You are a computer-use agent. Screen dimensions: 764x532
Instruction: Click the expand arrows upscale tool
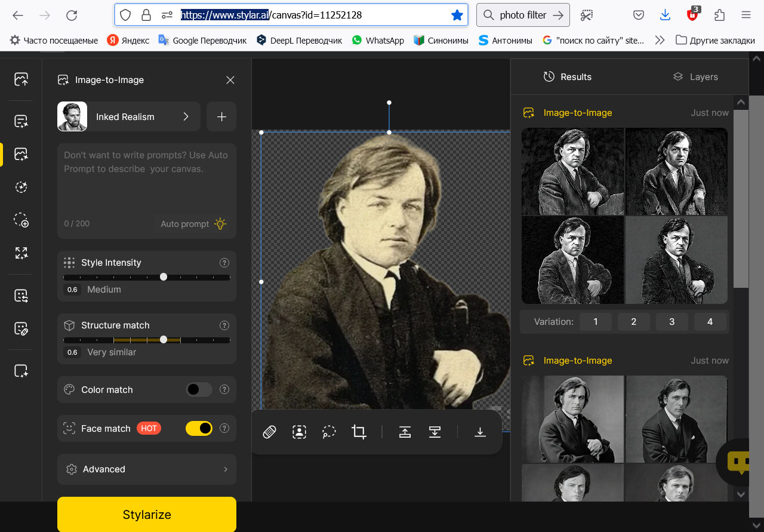tap(21, 253)
